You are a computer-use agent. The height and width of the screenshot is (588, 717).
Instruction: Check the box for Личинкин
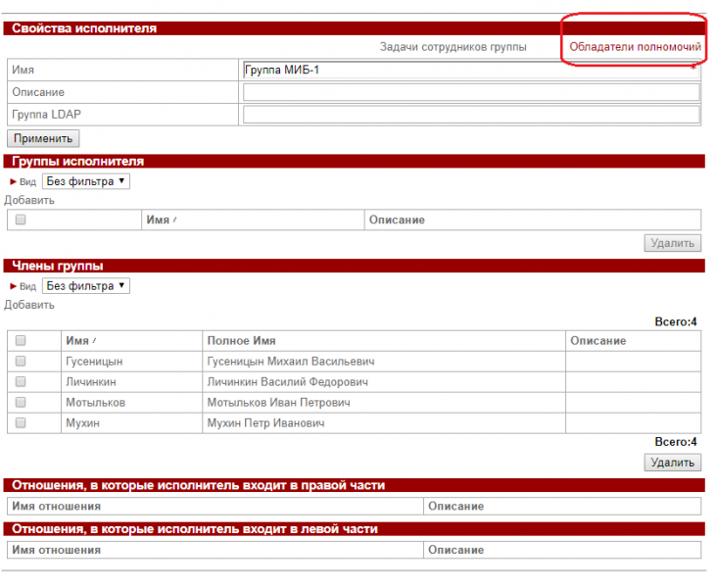[21, 381]
